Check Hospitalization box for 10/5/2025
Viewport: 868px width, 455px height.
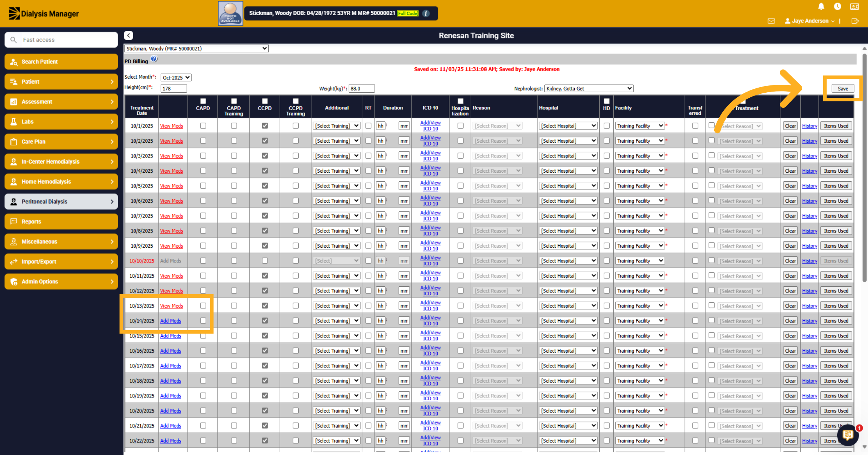[x=460, y=186]
